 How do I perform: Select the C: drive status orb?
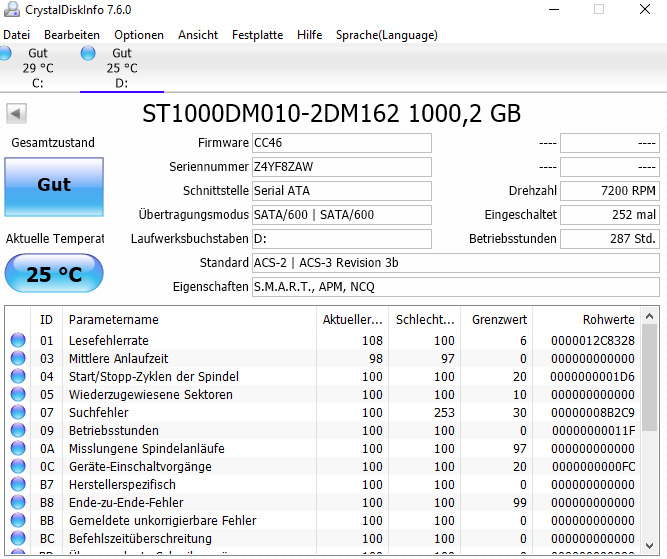(x=5, y=54)
